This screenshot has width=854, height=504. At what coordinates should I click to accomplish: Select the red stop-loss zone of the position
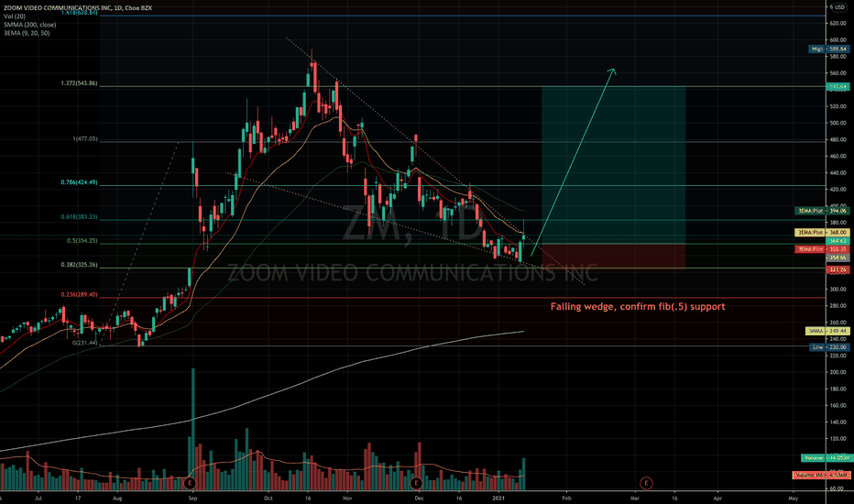tap(613, 256)
